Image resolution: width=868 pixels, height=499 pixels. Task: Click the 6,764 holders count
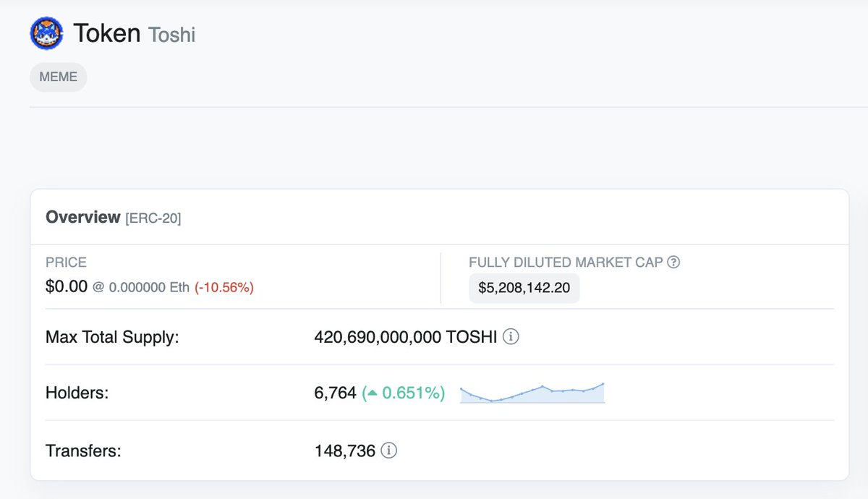[x=336, y=393]
